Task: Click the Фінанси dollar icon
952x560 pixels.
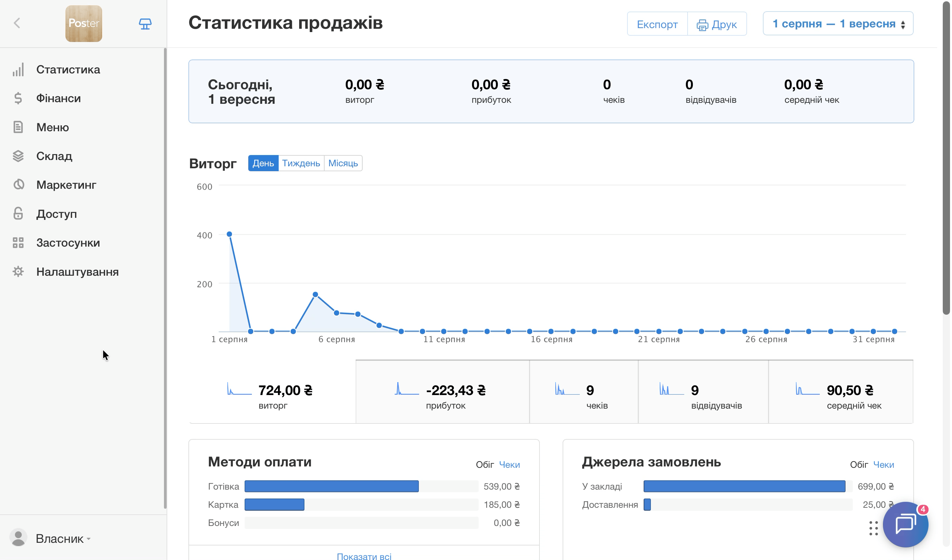Action: 18,98
